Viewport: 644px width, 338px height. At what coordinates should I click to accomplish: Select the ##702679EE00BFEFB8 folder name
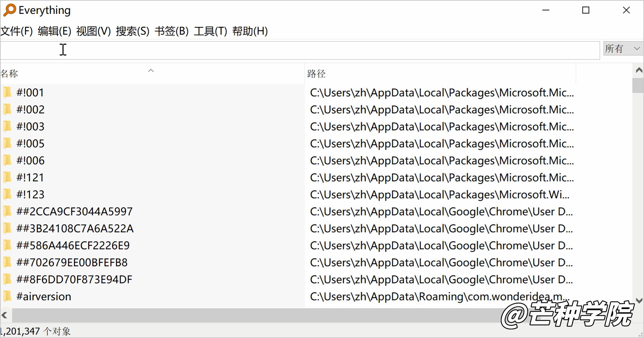click(72, 262)
